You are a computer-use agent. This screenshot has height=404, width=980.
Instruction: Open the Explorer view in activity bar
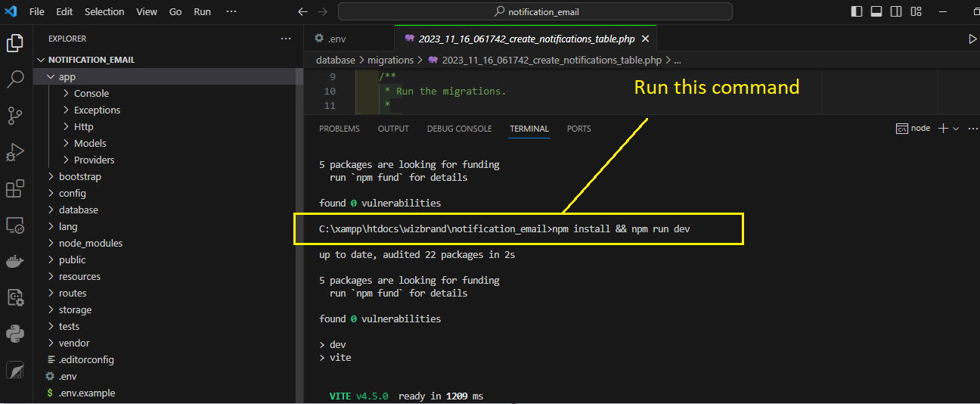point(15,43)
